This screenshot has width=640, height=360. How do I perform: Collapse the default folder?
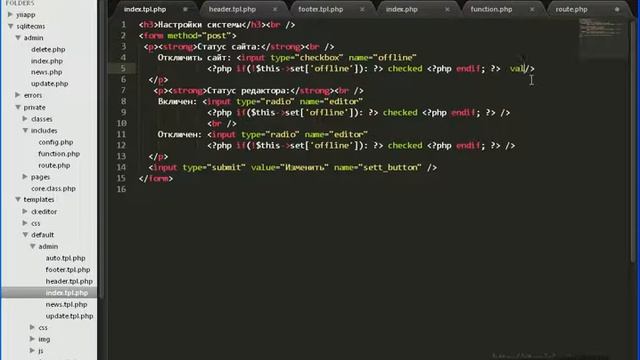point(25,235)
